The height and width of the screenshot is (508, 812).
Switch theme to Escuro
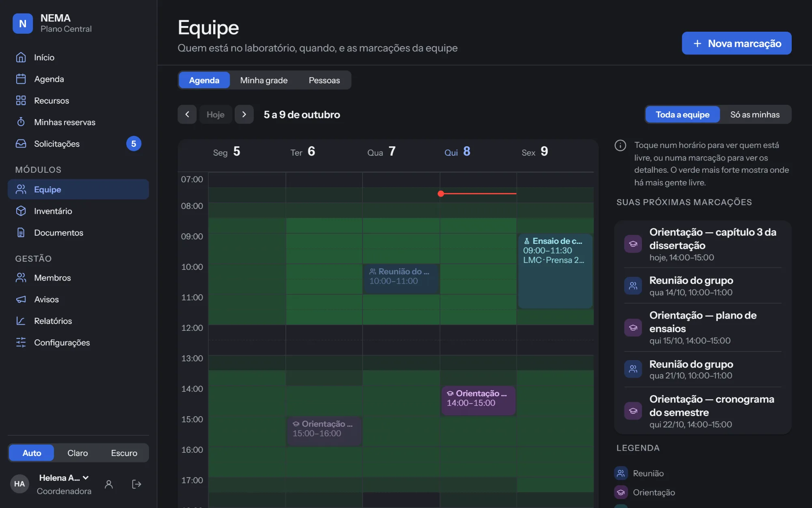tap(124, 453)
